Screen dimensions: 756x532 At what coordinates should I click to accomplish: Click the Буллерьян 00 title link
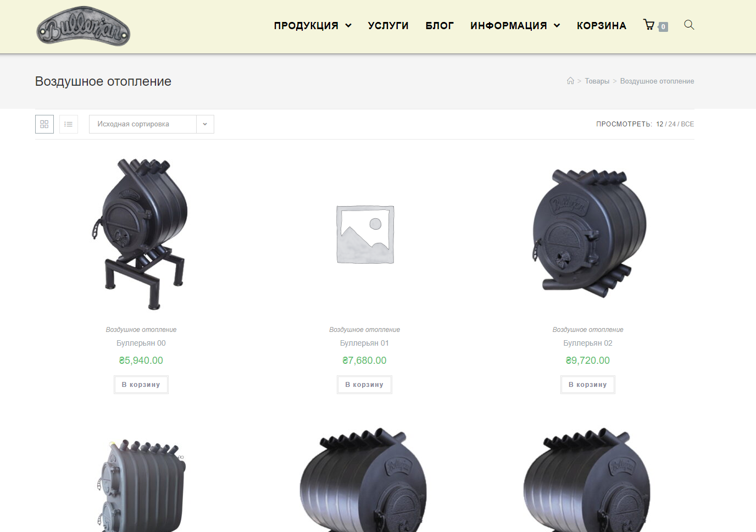[141, 343]
